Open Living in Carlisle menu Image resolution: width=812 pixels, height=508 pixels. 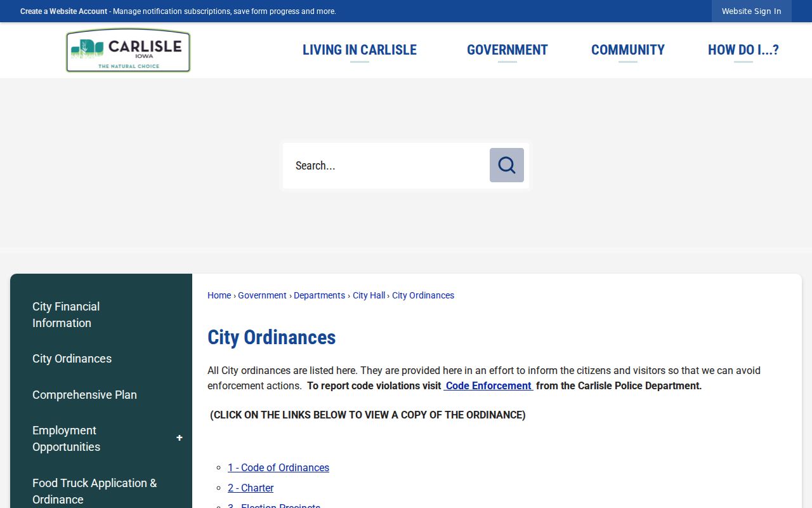360,50
